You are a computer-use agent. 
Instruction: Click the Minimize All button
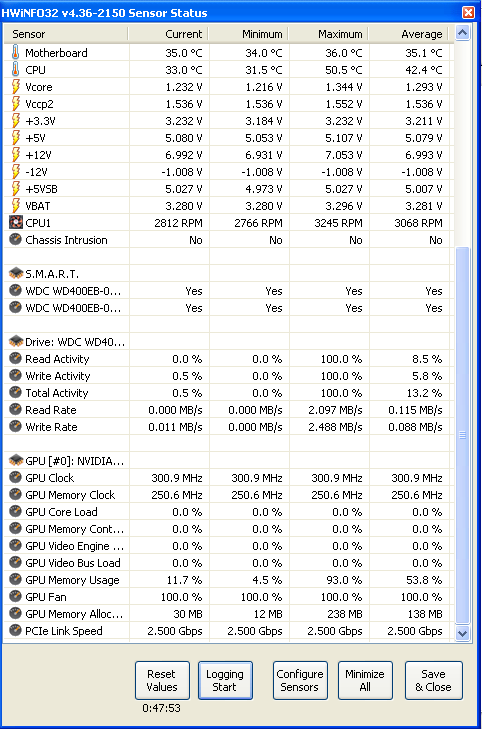(365, 680)
